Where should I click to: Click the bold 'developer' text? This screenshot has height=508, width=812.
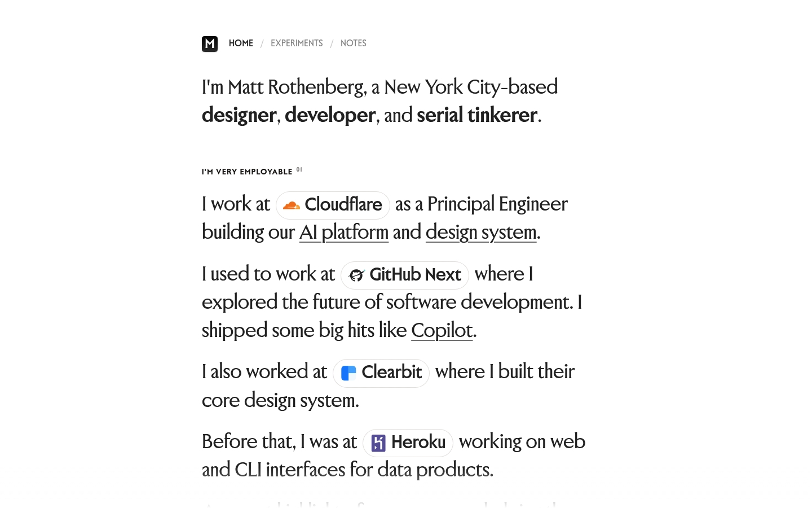(x=330, y=115)
